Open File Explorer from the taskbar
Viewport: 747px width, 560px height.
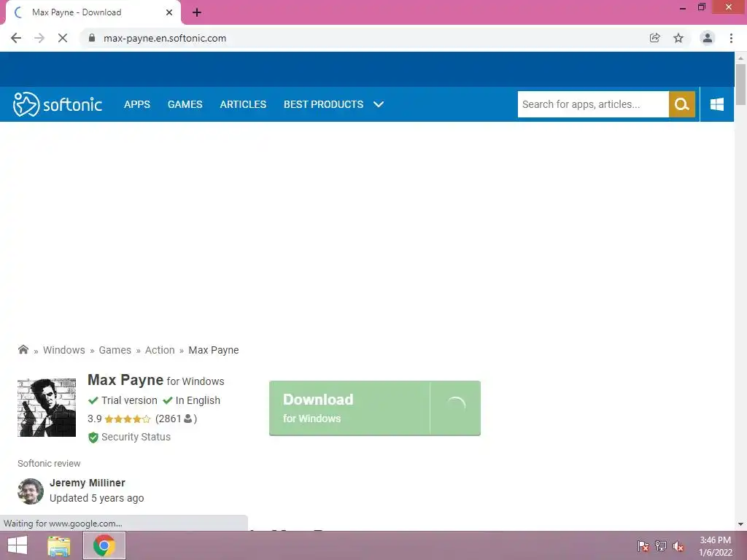click(59, 545)
